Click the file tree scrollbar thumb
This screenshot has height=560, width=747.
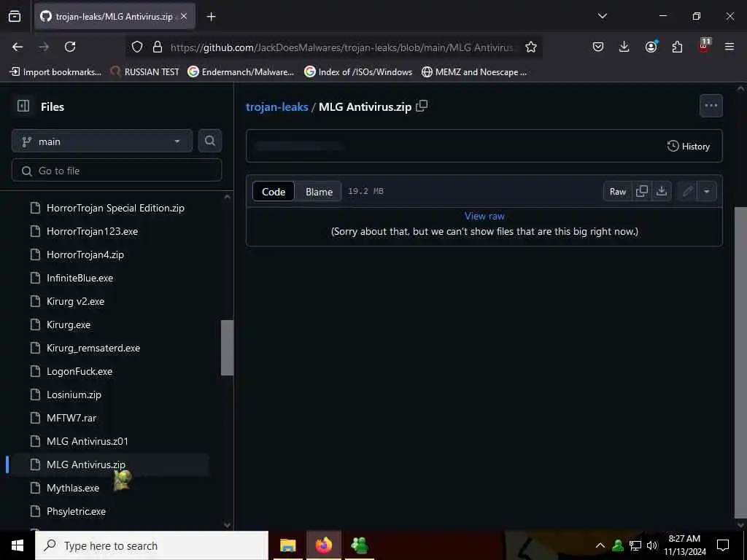pyautogui.click(x=228, y=348)
